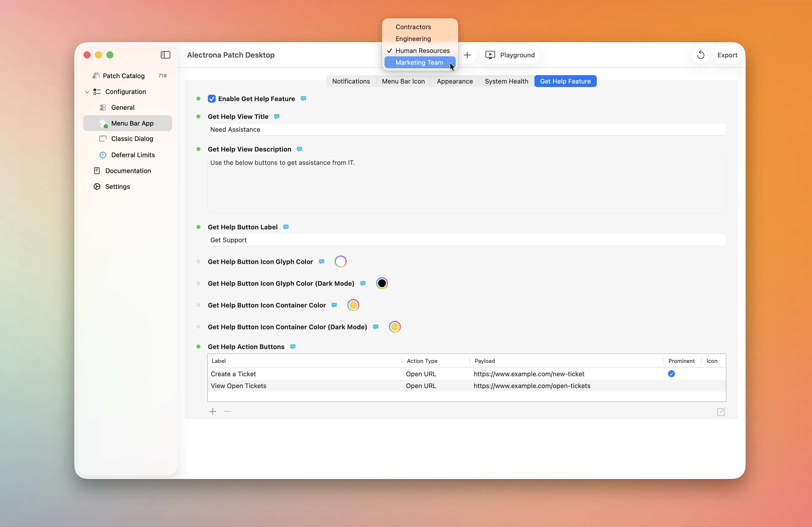The height and width of the screenshot is (527, 812).
Task: Toggle status dot for Get Help View Description
Action: (198, 149)
